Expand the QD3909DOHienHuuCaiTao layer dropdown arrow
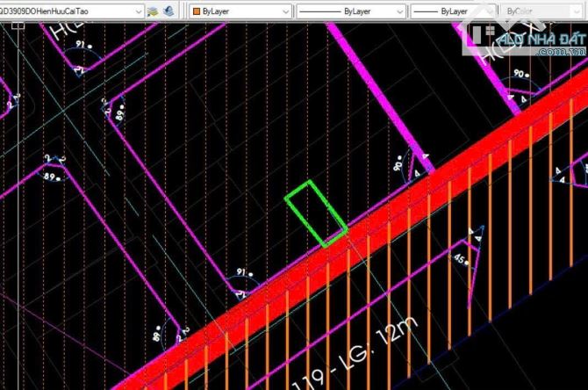Screen dimensions: 588x390 (139, 11)
